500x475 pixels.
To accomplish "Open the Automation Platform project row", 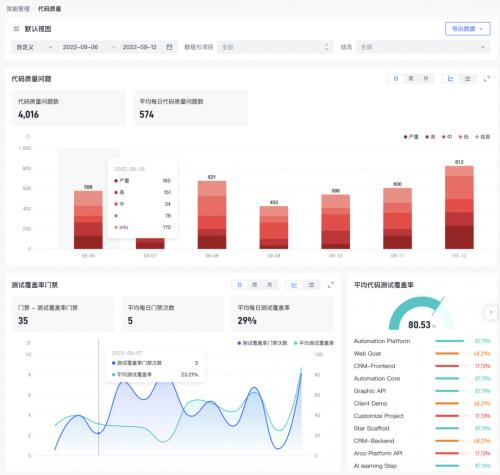I will click(422, 341).
